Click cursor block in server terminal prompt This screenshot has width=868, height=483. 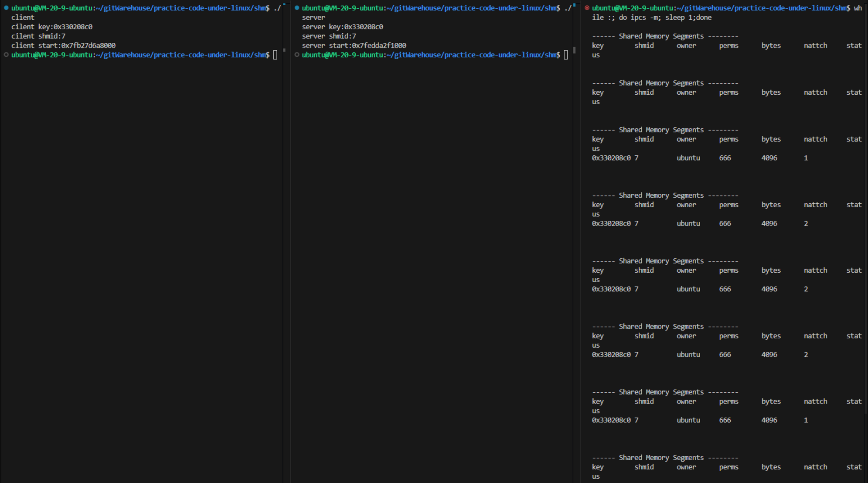tap(566, 55)
